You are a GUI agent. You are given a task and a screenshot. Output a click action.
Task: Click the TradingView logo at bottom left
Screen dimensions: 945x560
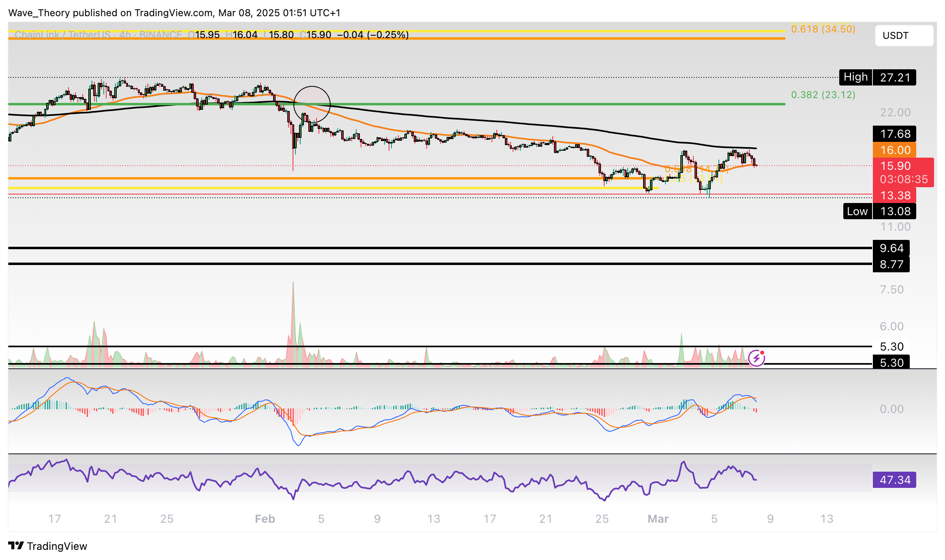pyautogui.click(x=48, y=546)
